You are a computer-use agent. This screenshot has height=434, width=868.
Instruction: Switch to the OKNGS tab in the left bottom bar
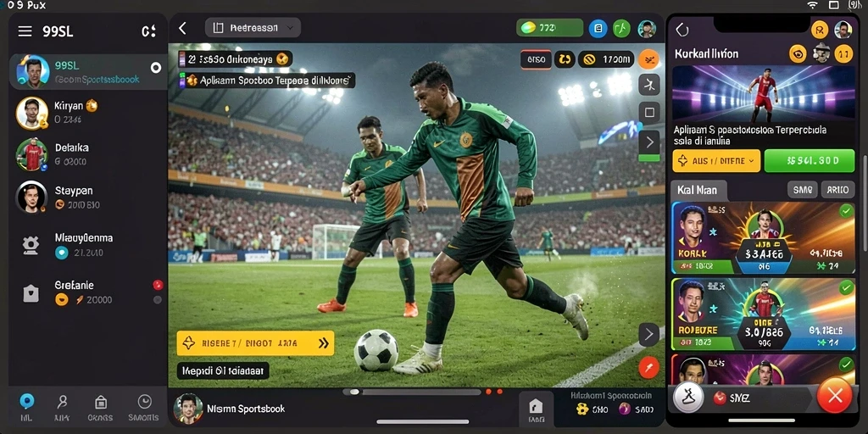tap(100, 408)
